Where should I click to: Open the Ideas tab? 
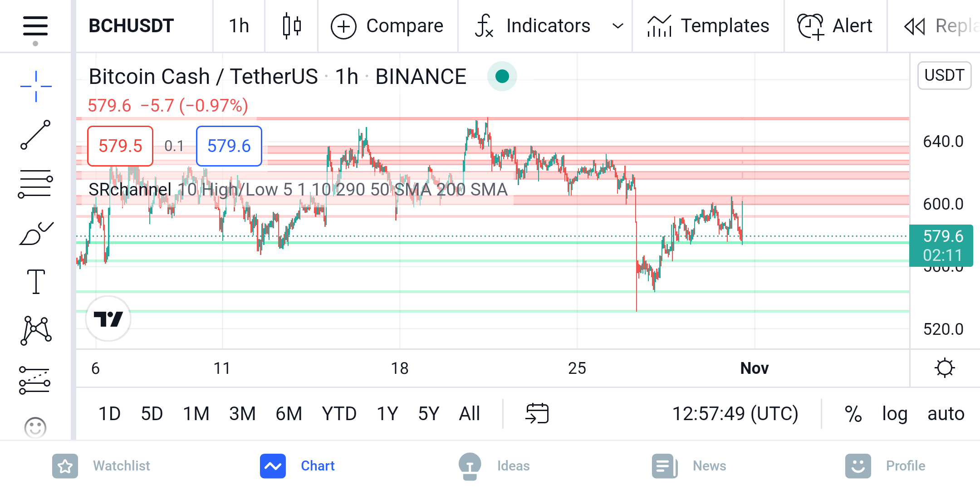[494, 466]
